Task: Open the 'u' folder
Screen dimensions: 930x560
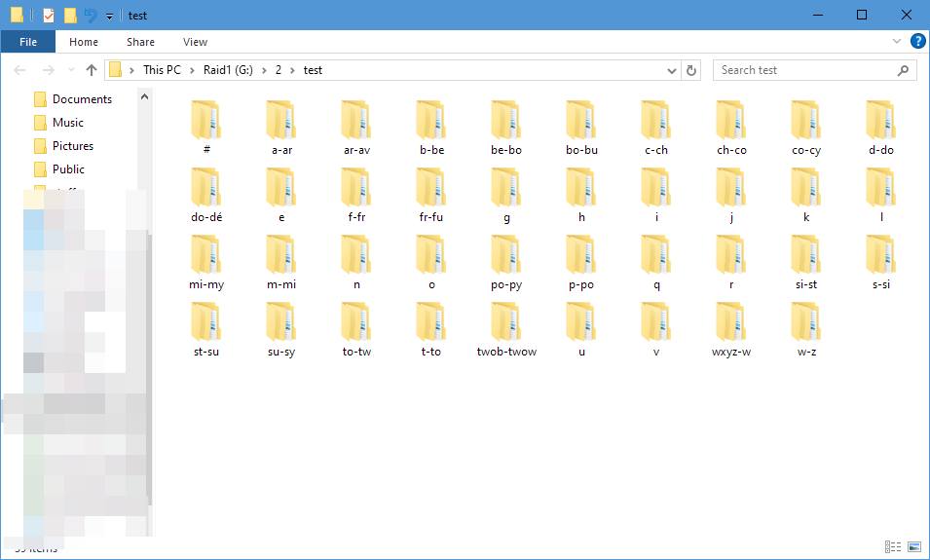Action: click(581, 328)
